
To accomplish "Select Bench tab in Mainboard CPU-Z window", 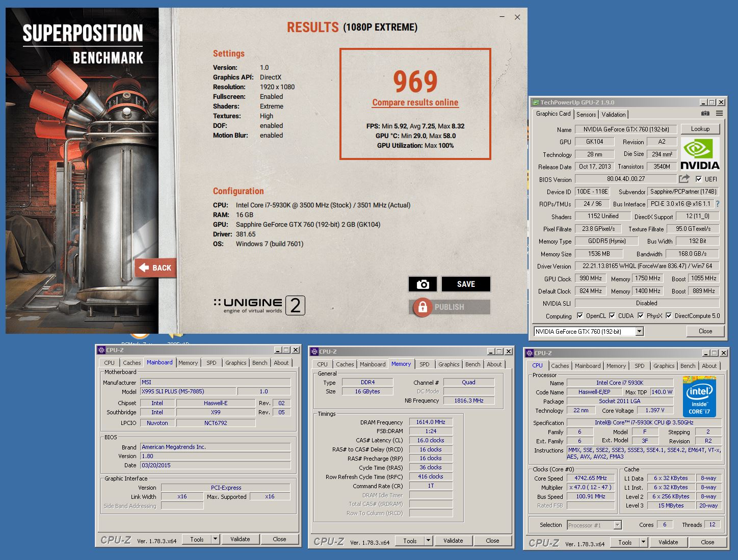I will coord(259,363).
